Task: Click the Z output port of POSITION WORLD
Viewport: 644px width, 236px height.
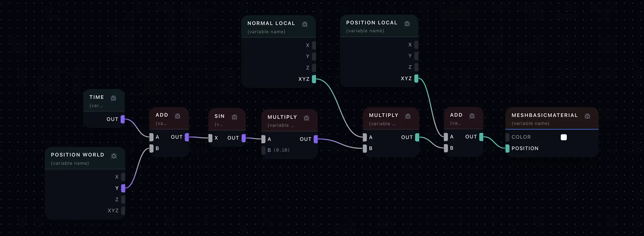Action: pyautogui.click(x=123, y=200)
